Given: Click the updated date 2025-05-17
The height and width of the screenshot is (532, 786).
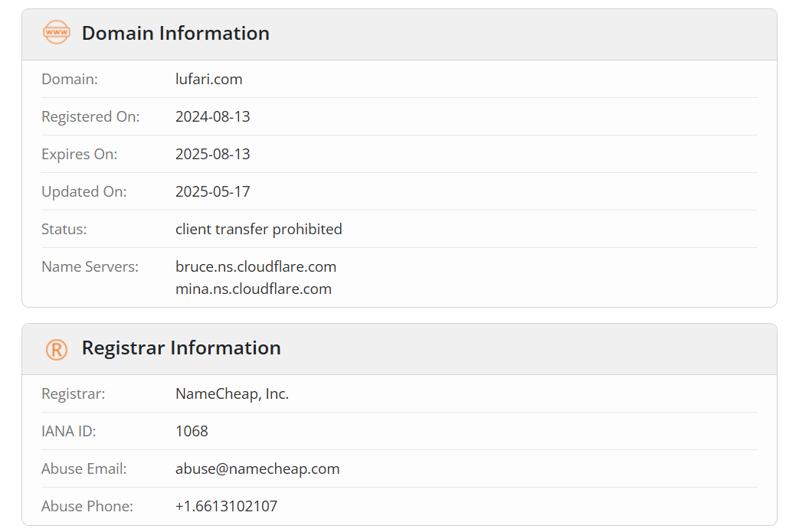Looking at the screenshot, I should tap(212, 192).
